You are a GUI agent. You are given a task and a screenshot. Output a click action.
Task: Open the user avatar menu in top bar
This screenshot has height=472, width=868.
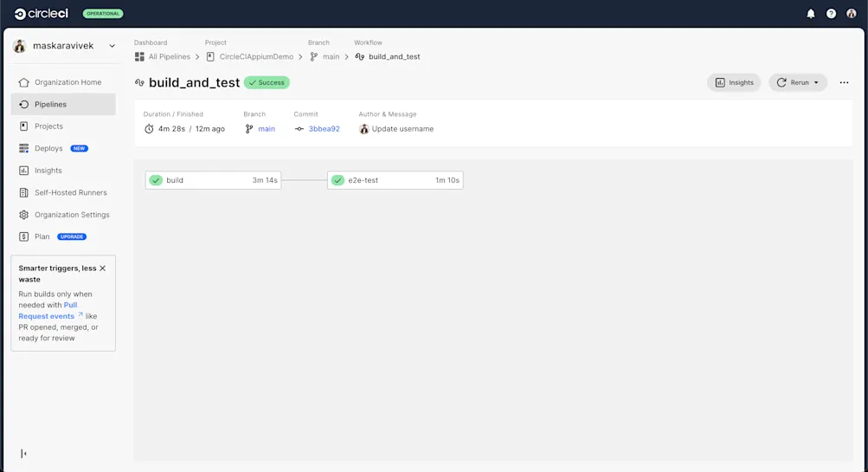pyautogui.click(x=852, y=14)
